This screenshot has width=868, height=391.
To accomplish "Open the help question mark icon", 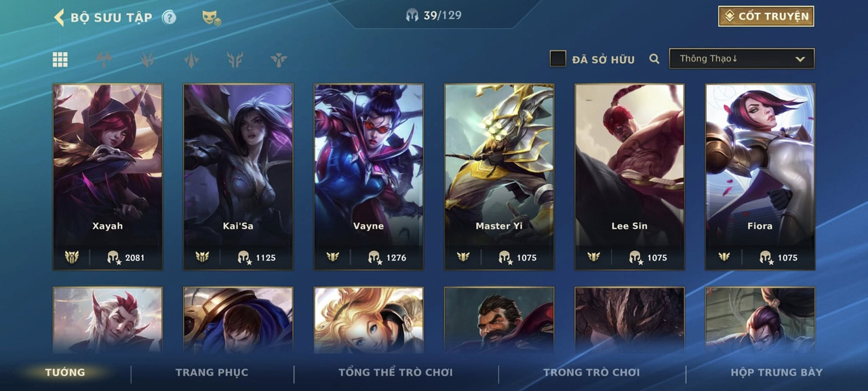I will 169,17.
